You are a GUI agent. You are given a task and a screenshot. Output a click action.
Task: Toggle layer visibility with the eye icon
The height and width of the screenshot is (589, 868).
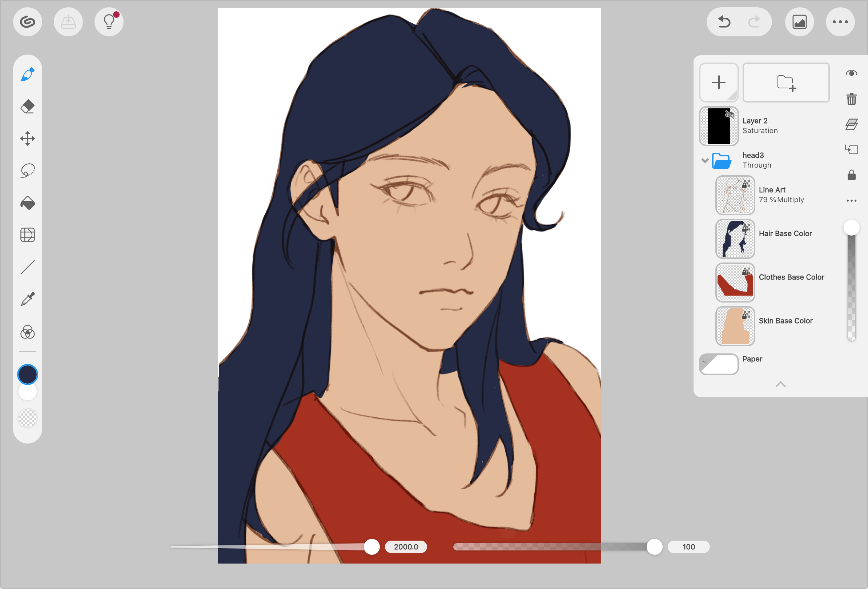852,73
